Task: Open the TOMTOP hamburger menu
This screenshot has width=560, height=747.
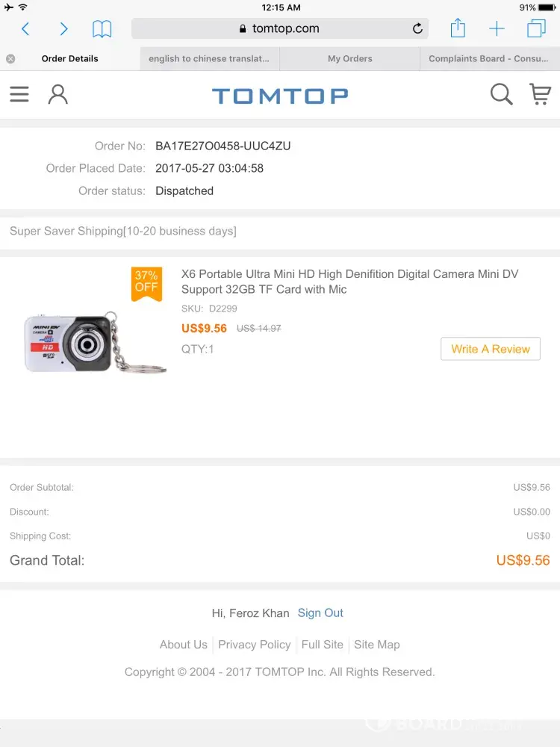Action: click(19, 94)
